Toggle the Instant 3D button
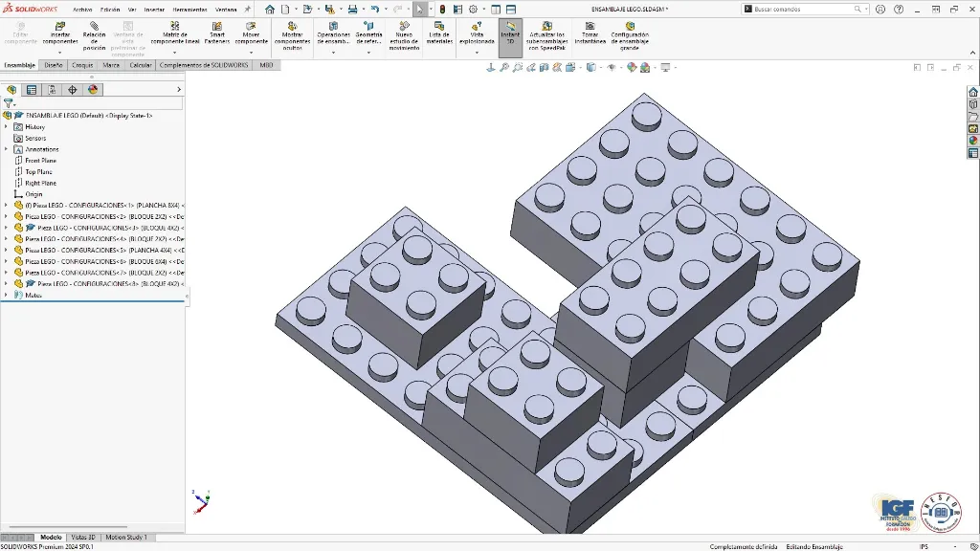The height and width of the screenshot is (551, 980). click(511, 36)
